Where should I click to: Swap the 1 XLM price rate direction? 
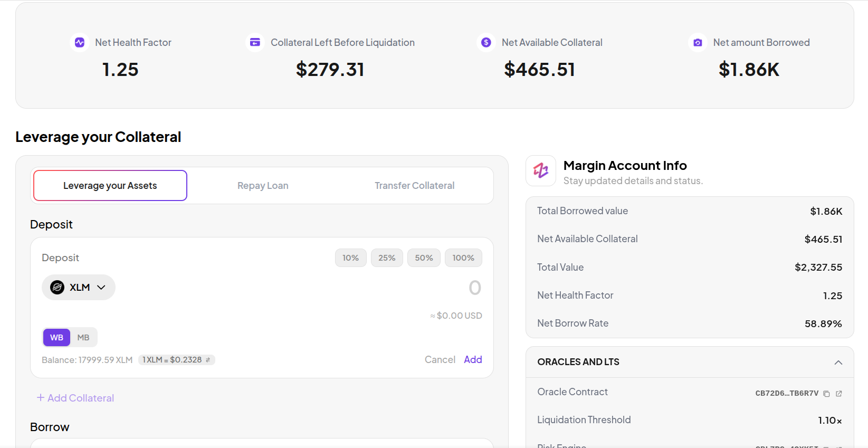coord(208,360)
